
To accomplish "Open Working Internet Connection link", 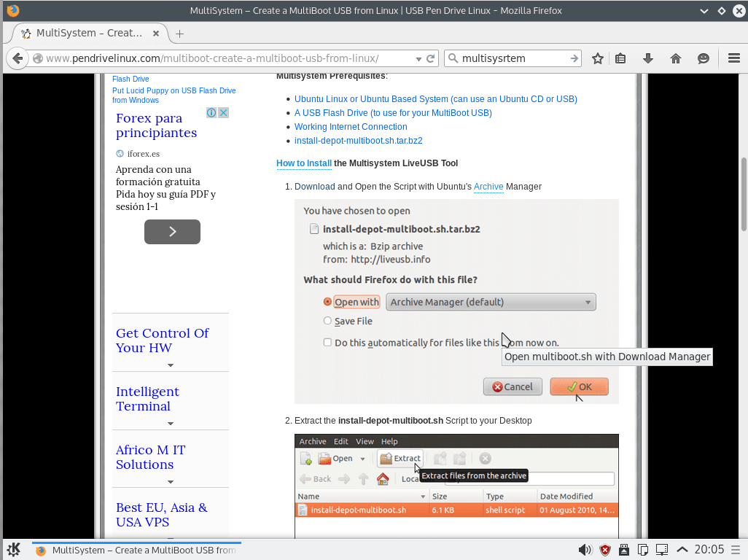I will pos(351,126).
